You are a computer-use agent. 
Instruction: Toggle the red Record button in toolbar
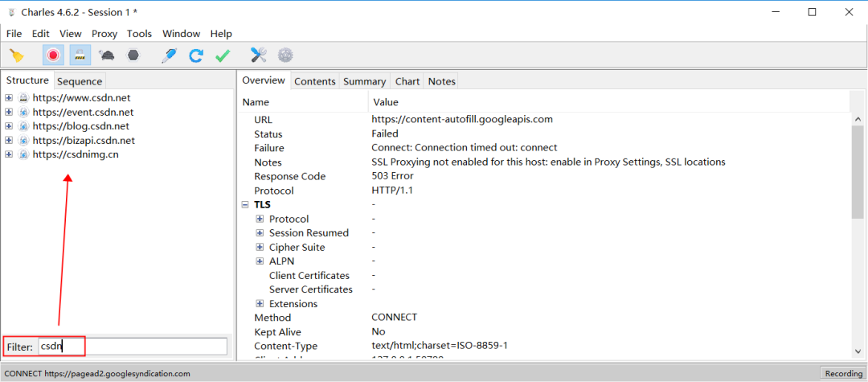pos(53,55)
